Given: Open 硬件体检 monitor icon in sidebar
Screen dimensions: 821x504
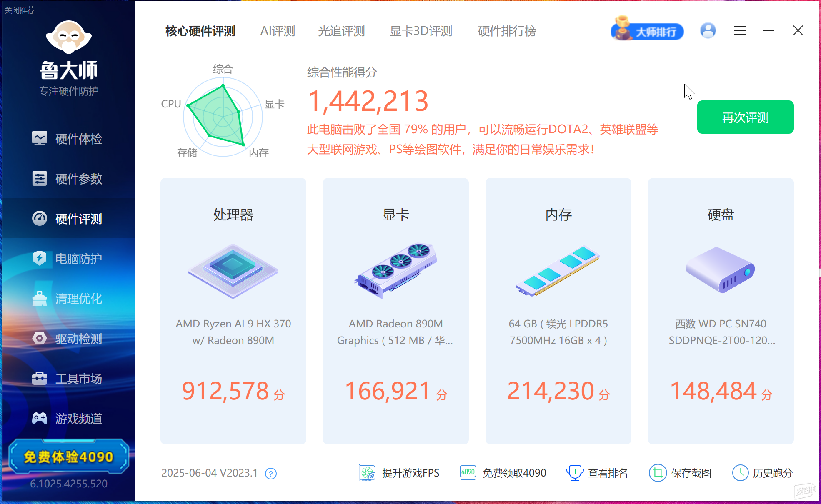Looking at the screenshot, I should click(x=40, y=138).
